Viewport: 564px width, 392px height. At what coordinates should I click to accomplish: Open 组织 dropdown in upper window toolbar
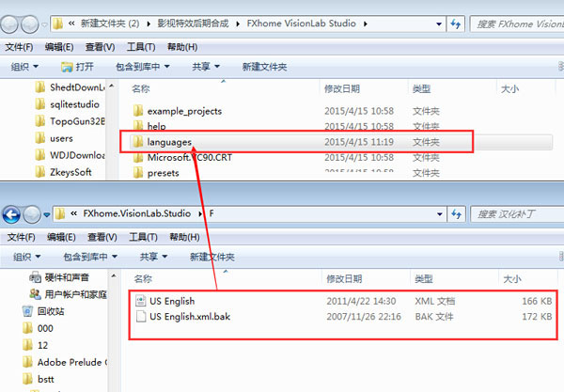[x=24, y=67]
